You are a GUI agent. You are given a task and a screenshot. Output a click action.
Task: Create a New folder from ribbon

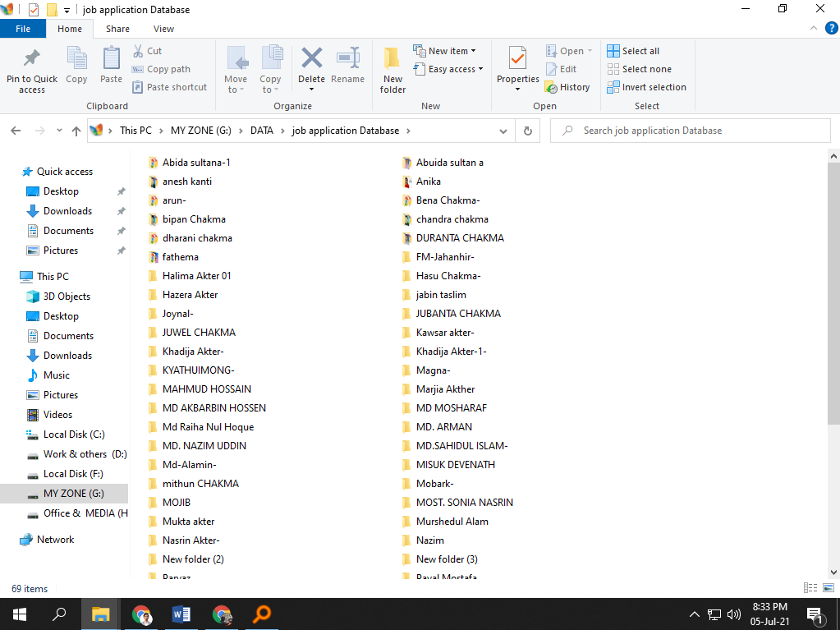pyautogui.click(x=392, y=70)
